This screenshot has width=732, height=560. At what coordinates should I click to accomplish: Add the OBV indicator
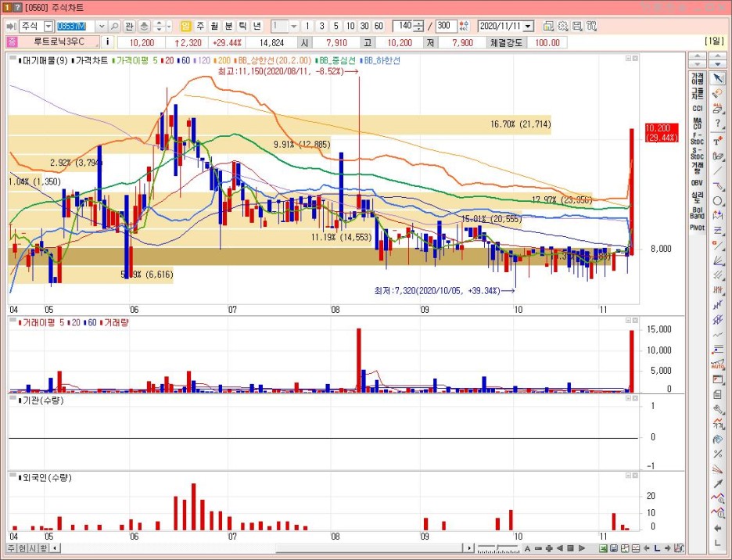tap(697, 182)
